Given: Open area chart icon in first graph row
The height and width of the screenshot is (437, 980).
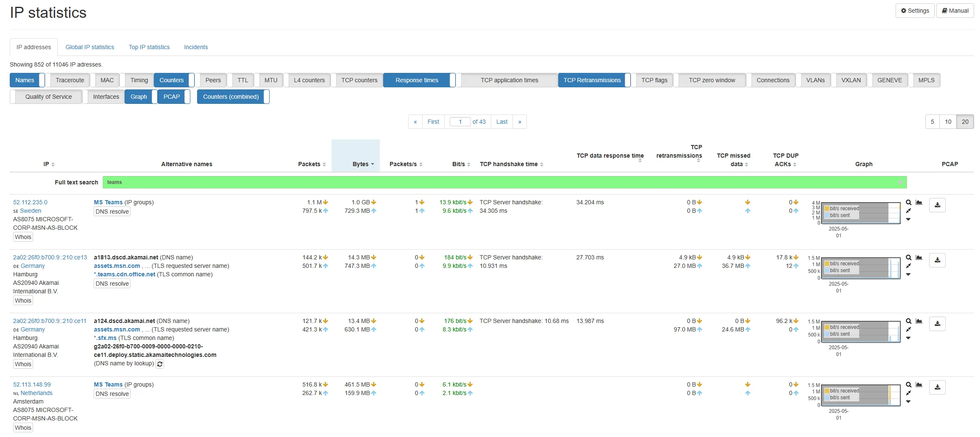Looking at the screenshot, I should (919, 203).
